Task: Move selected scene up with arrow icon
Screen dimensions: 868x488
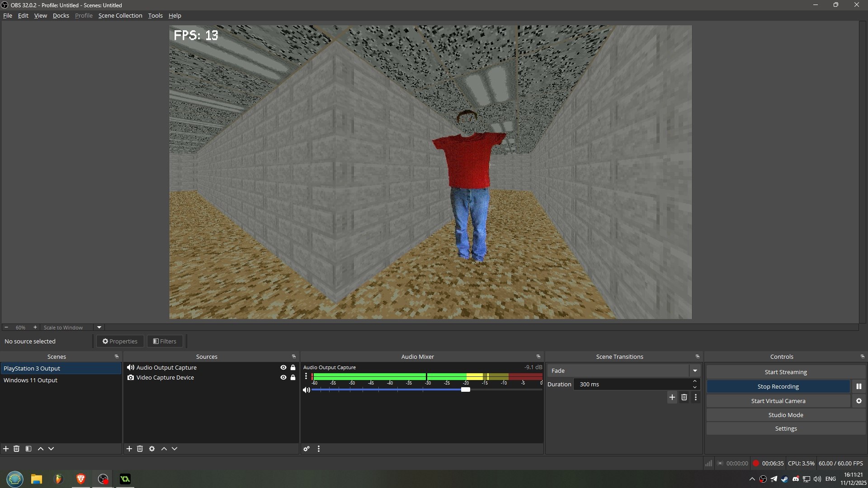Action: click(41, 449)
